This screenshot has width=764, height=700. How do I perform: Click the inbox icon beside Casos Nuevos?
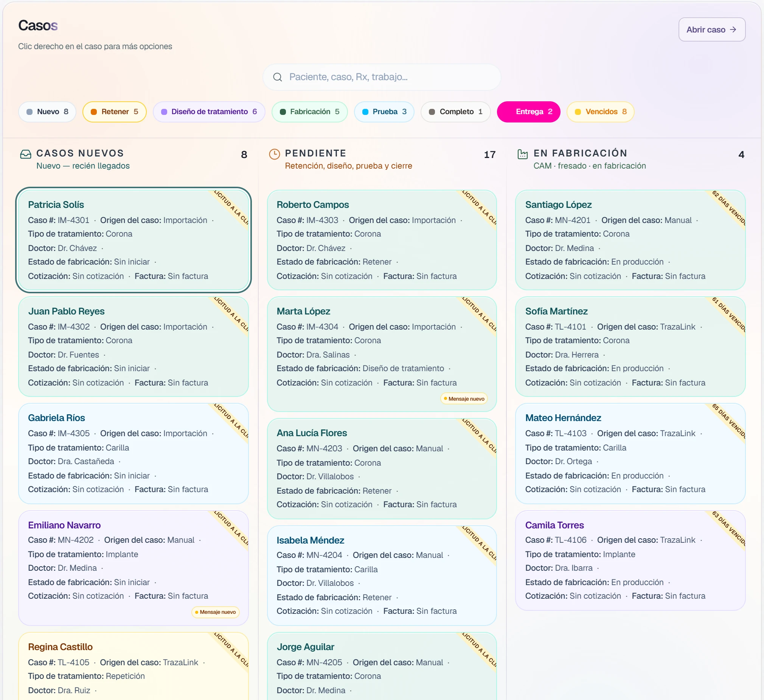point(26,154)
